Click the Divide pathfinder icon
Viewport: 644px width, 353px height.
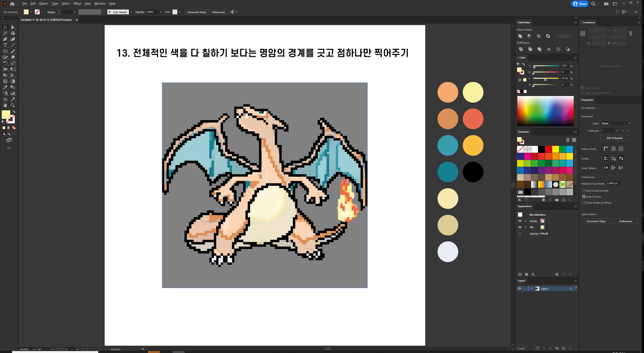click(521, 49)
